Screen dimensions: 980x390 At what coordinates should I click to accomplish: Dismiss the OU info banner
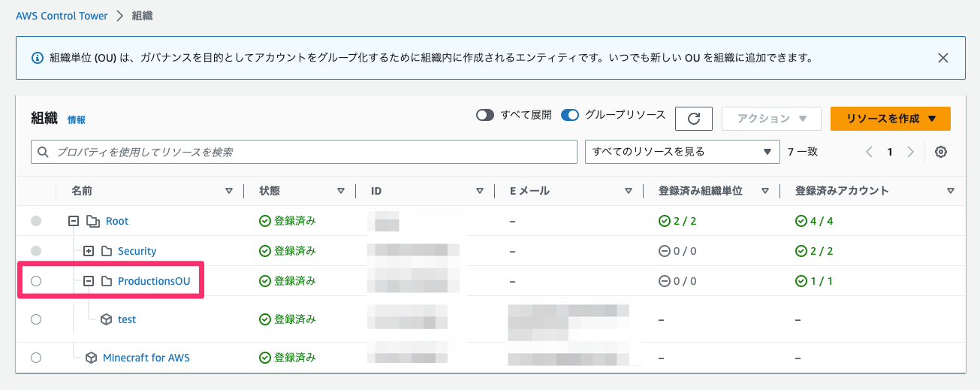click(x=943, y=58)
